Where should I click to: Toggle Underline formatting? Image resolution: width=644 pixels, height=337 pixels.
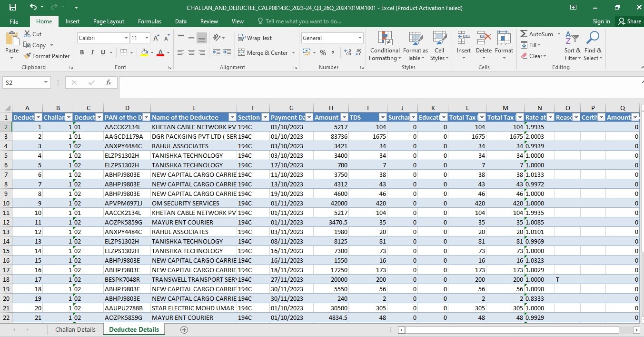[103, 52]
